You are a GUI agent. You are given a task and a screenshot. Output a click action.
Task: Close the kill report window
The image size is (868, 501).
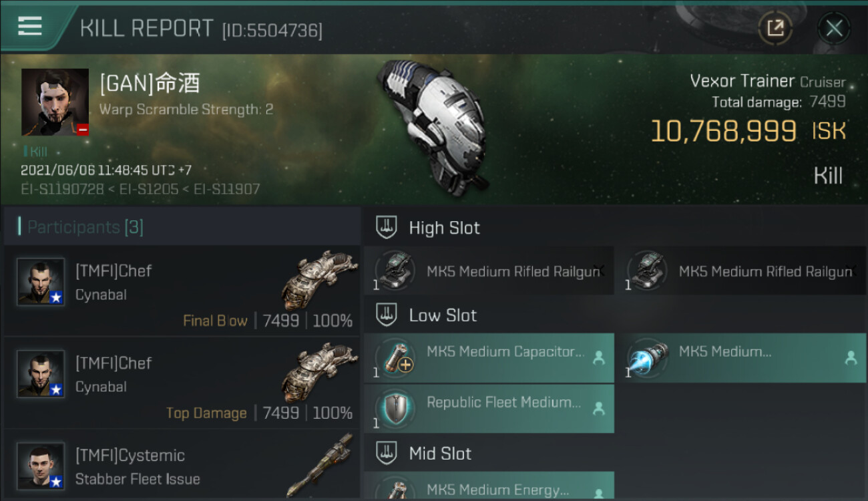pos(833,28)
